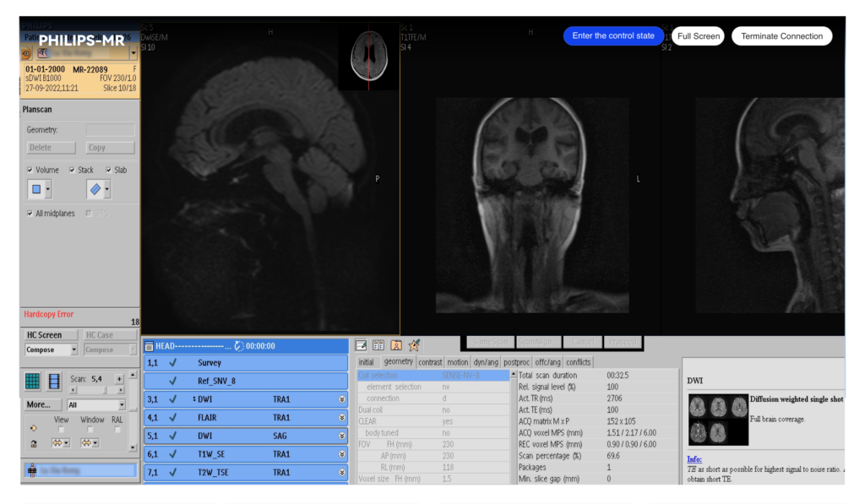The width and height of the screenshot is (865, 504).
Task: Click the left tool panel scrollbar down arrow
Action: click(x=133, y=447)
